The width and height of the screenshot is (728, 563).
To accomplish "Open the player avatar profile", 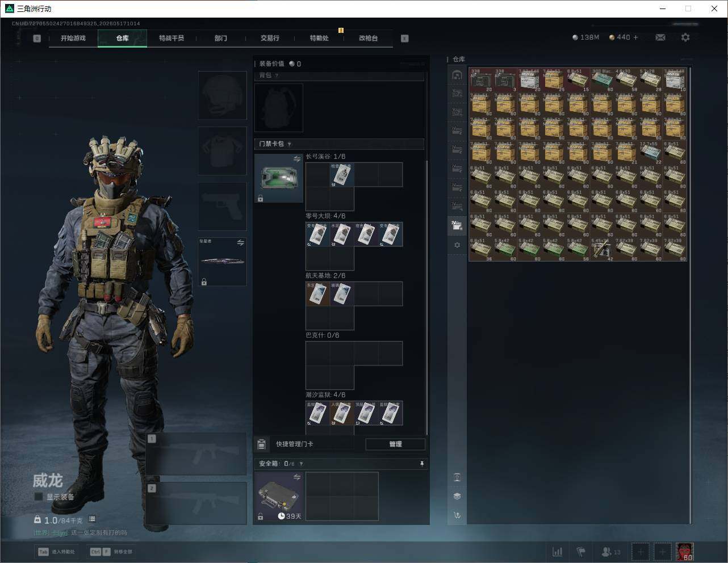I will pos(684,552).
